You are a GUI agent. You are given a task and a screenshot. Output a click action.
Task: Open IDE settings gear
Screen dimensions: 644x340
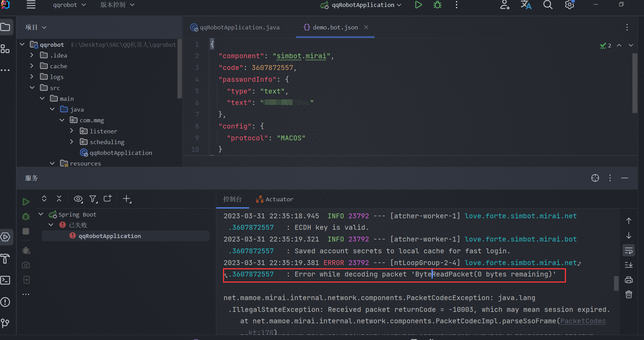570,5
